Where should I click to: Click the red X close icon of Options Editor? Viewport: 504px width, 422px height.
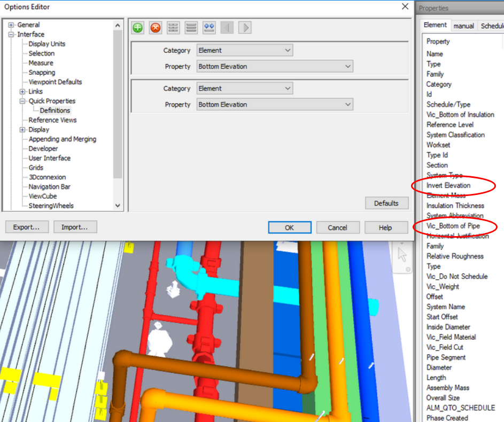pos(405,7)
